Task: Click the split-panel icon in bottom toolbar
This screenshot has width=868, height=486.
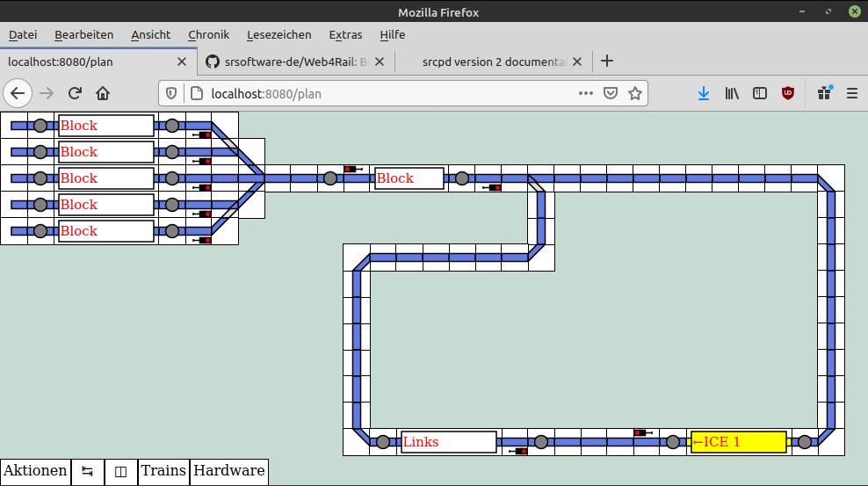Action: tap(121, 471)
